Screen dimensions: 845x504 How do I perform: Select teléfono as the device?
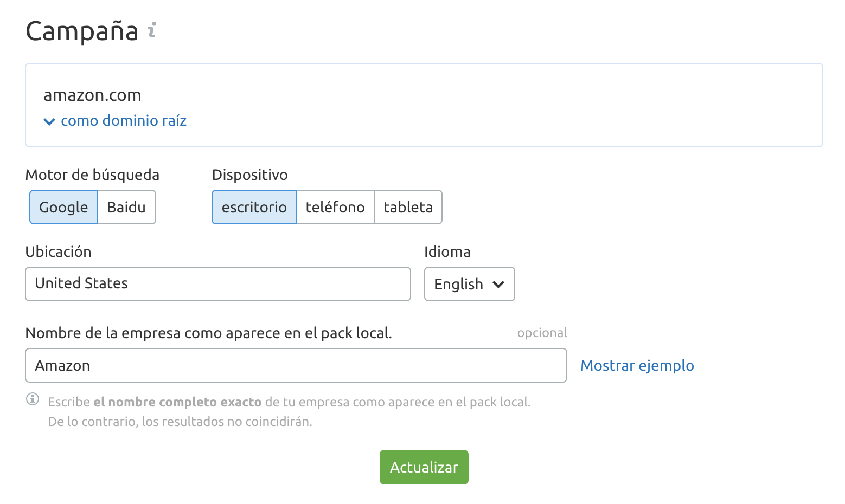[335, 207]
